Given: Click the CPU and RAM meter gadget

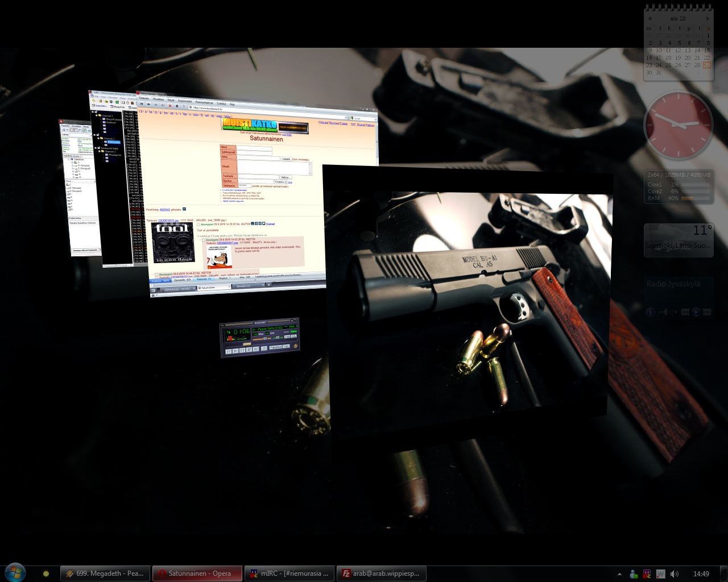Looking at the screenshot, I should [678, 187].
